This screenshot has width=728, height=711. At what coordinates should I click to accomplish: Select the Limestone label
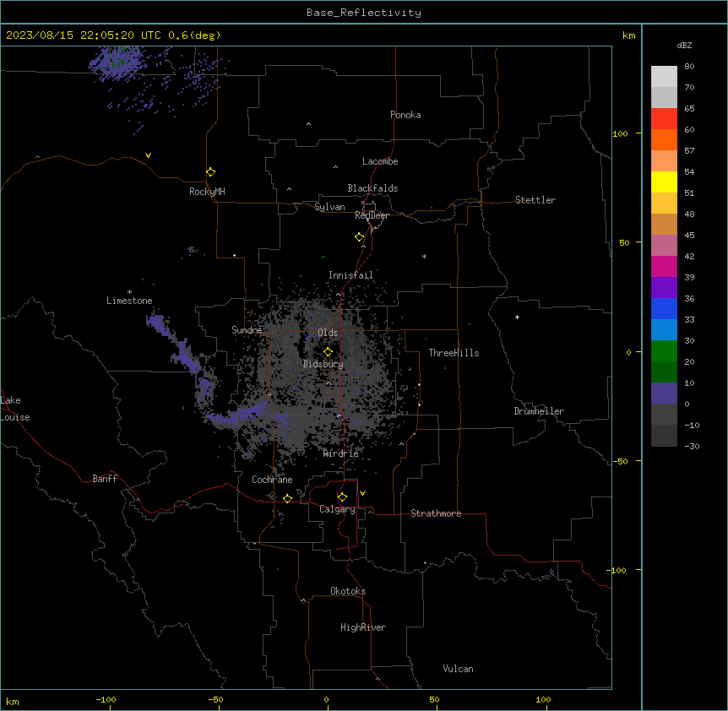click(x=129, y=301)
